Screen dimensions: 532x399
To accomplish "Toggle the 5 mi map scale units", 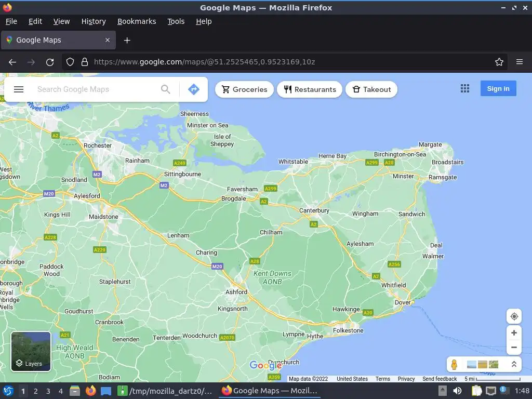I will (492, 379).
